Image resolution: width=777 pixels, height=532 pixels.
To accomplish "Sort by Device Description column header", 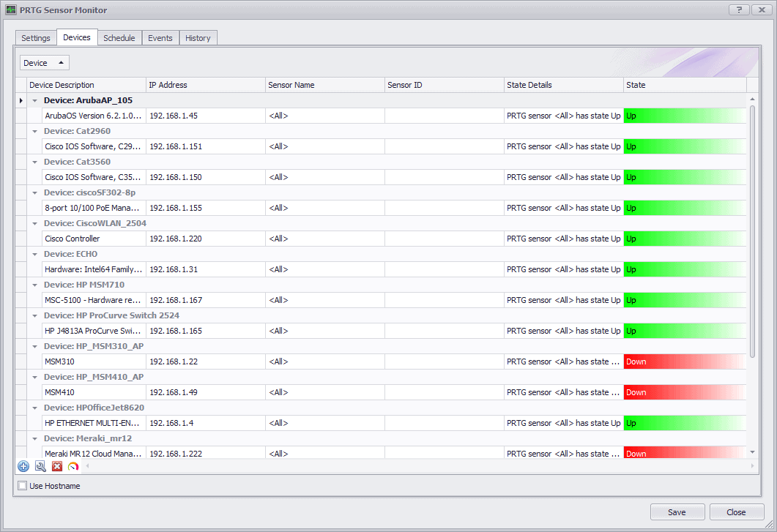I will (86, 85).
